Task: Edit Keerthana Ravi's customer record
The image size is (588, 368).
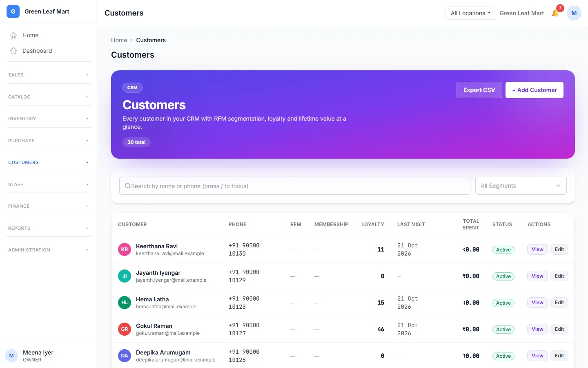Action: tap(559, 249)
